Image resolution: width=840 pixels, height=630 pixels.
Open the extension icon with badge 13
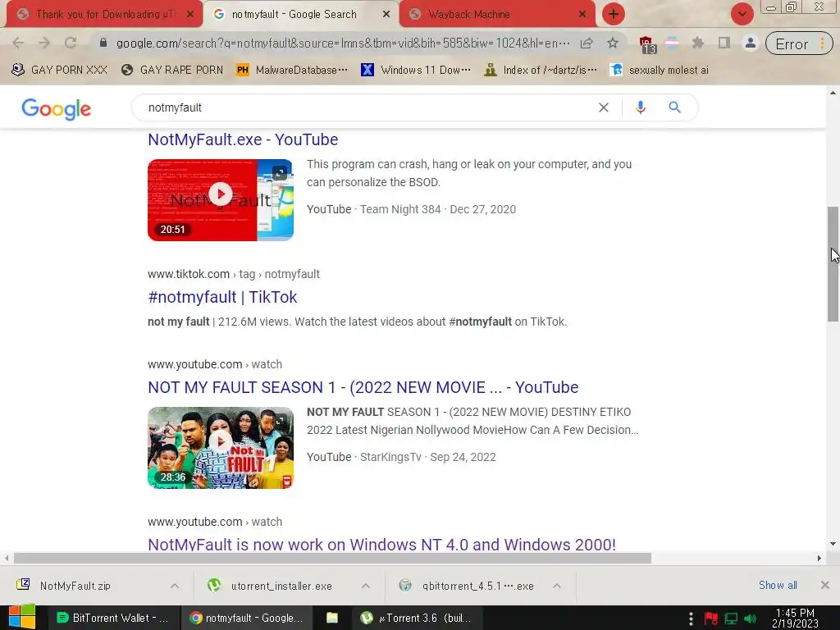[x=646, y=44]
